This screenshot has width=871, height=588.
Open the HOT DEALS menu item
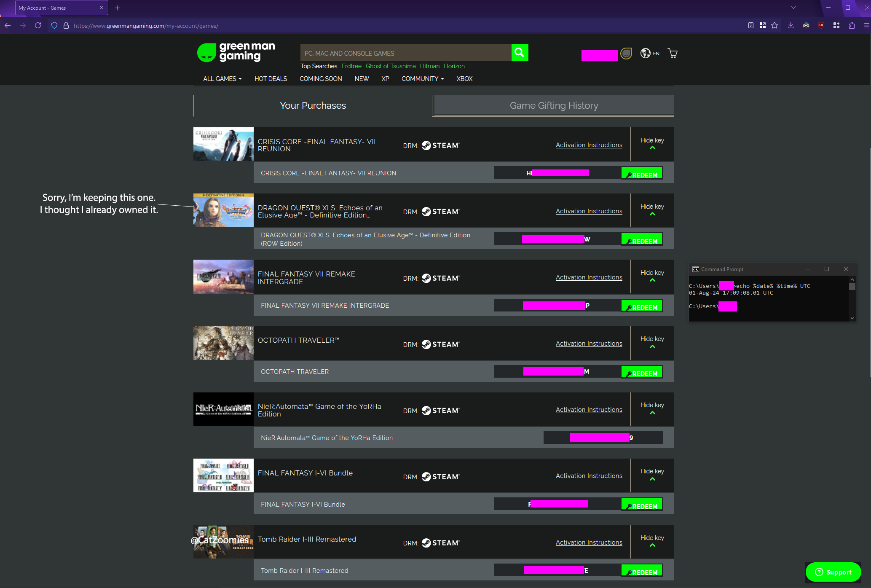tap(271, 79)
